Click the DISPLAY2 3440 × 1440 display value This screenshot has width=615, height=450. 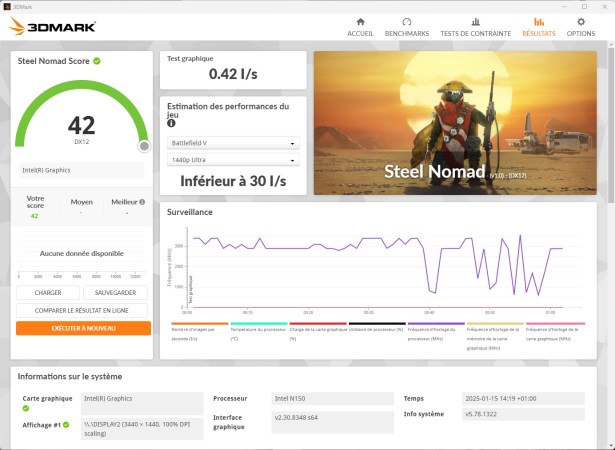pos(142,429)
